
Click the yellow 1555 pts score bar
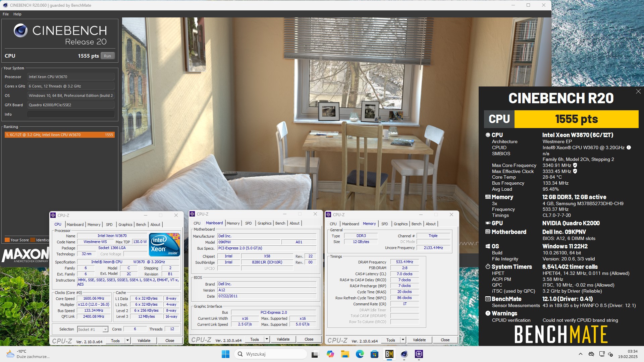tap(576, 119)
